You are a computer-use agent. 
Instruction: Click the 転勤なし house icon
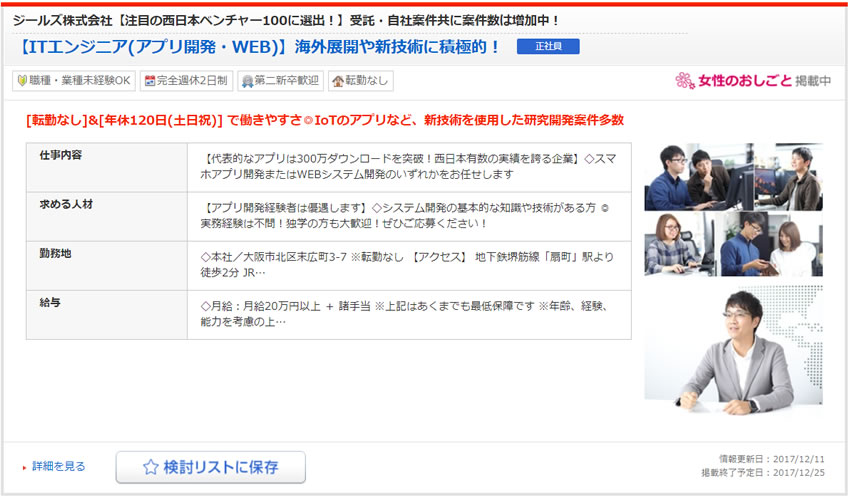coord(338,81)
